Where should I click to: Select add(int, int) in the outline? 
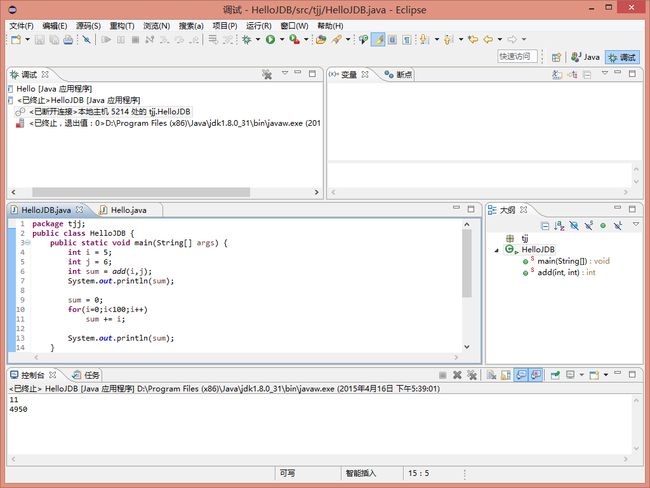click(x=559, y=273)
